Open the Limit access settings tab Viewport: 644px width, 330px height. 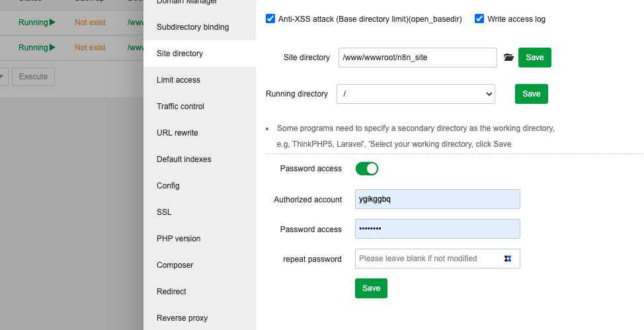(179, 80)
